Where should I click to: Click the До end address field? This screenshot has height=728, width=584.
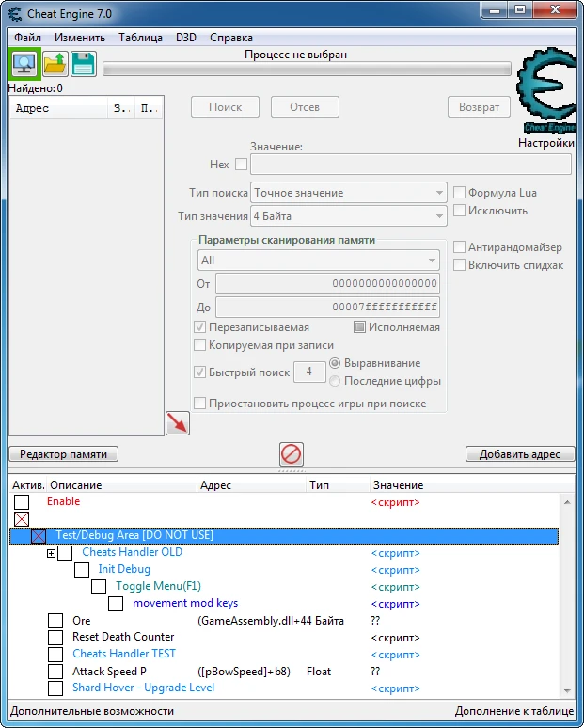[x=328, y=307]
